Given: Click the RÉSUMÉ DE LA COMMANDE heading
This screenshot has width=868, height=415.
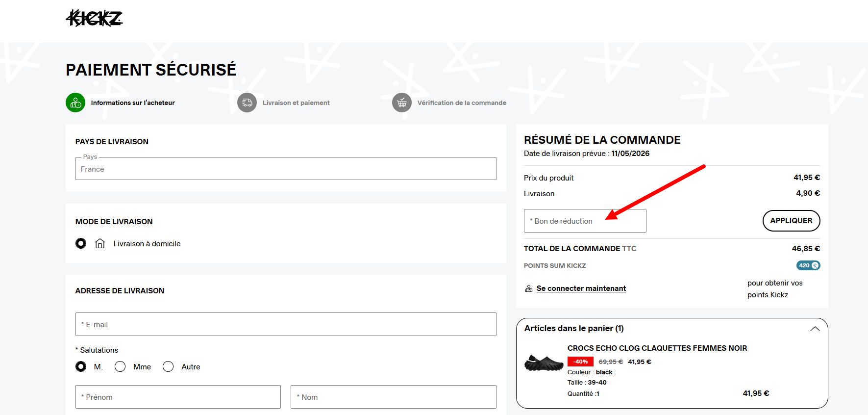Looking at the screenshot, I should tap(602, 140).
